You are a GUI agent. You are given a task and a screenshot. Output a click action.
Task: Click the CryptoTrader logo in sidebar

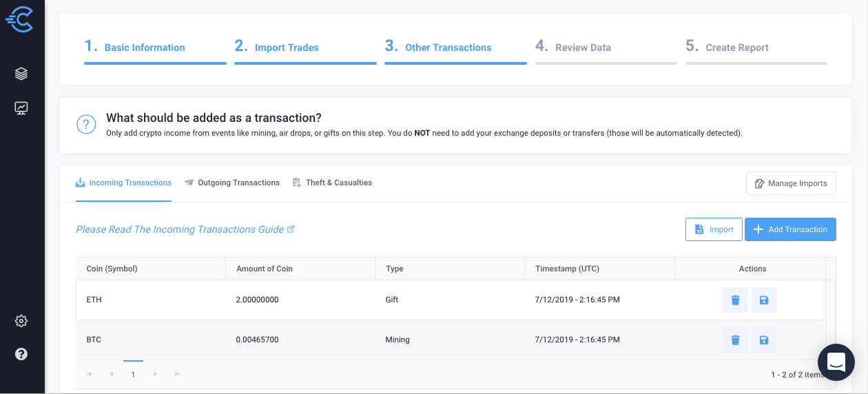[20, 20]
